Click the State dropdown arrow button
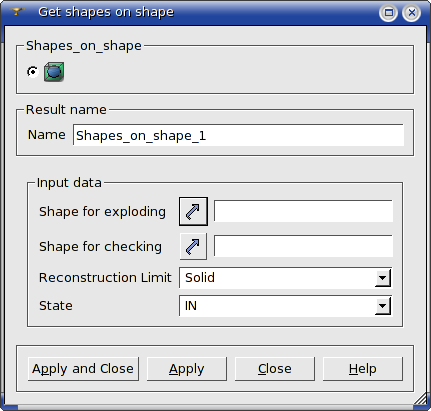Viewport: 431px width, 411px height. pos(383,306)
